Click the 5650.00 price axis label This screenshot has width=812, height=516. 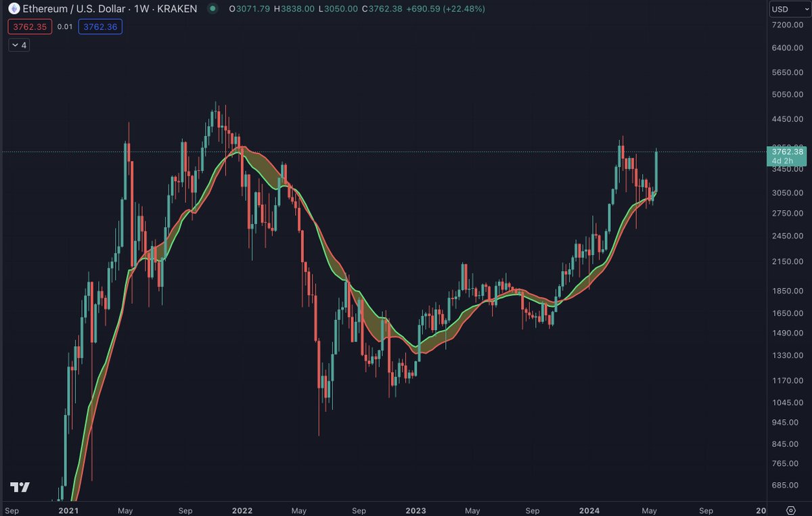click(x=788, y=72)
